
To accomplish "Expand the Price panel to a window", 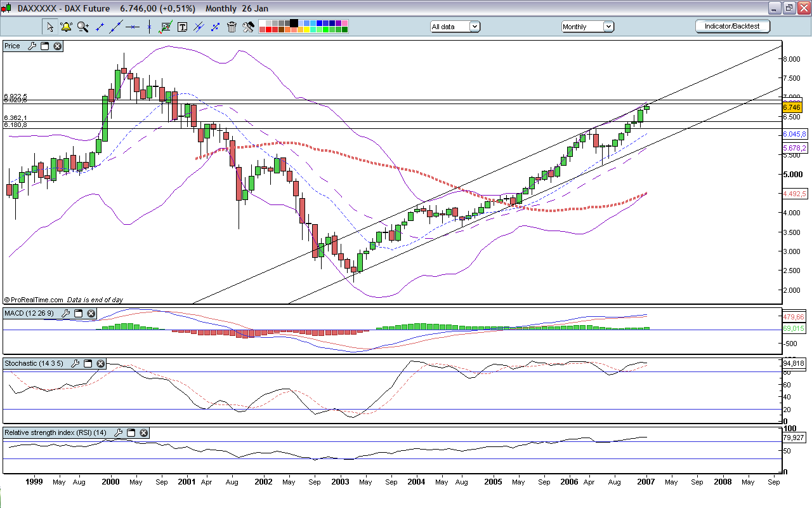I will tap(43, 46).
